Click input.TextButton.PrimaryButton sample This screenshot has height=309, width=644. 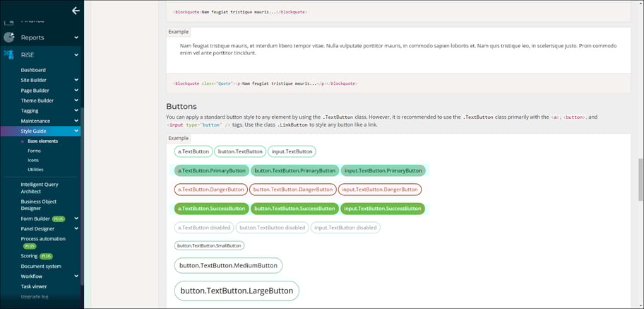click(383, 170)
